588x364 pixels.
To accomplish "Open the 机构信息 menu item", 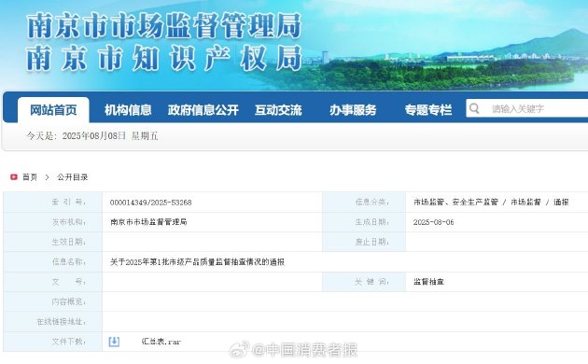I will pyautogui.click(x=128, y=110).
